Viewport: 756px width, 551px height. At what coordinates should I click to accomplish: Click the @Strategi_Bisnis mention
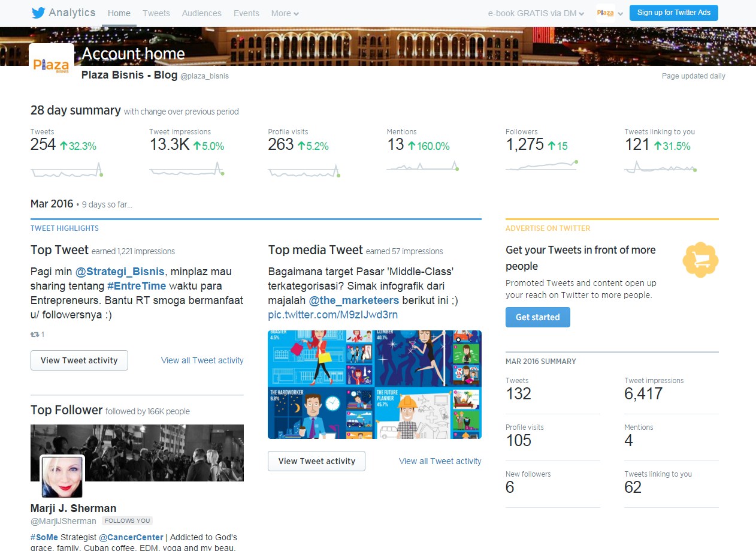[x=120, y=272]
